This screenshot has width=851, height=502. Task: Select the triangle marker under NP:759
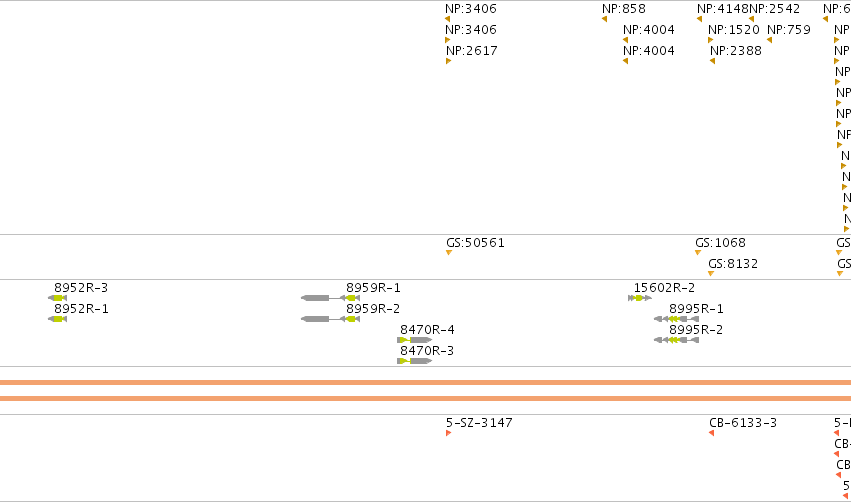coord(770,40)
